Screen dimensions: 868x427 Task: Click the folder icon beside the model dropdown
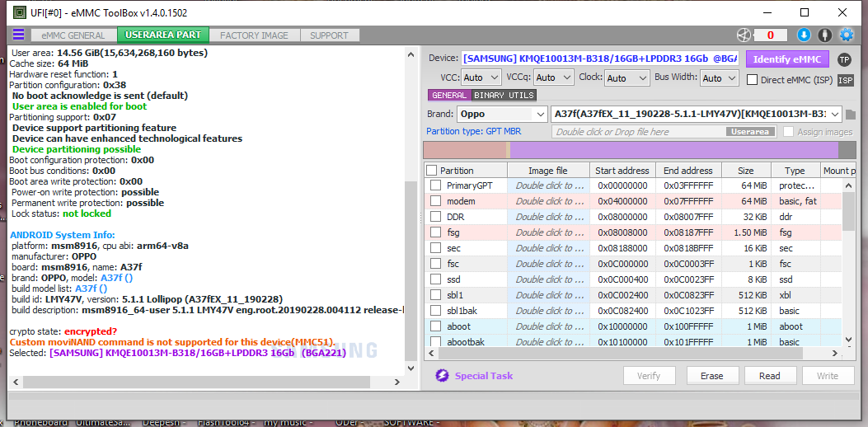[x=851, y=115]
